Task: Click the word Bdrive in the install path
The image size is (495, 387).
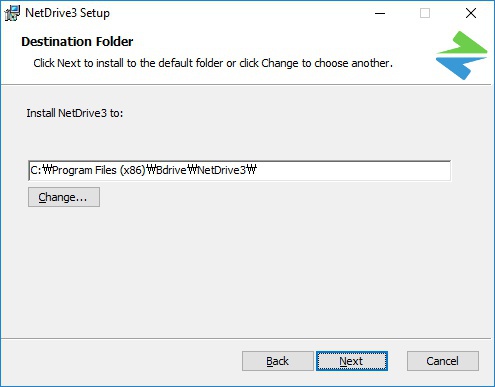Action: [x=171, y=170]
